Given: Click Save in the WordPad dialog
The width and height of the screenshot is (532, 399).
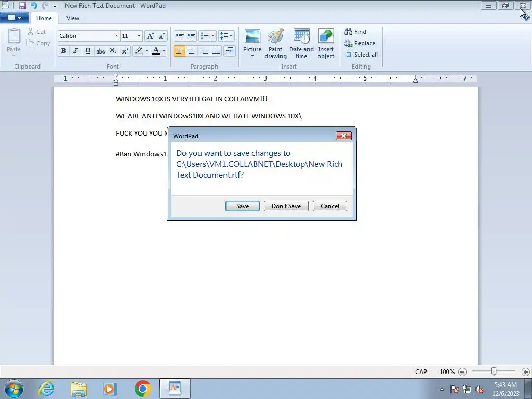Looking at the screenshot, I should click(x=243, y=206).
